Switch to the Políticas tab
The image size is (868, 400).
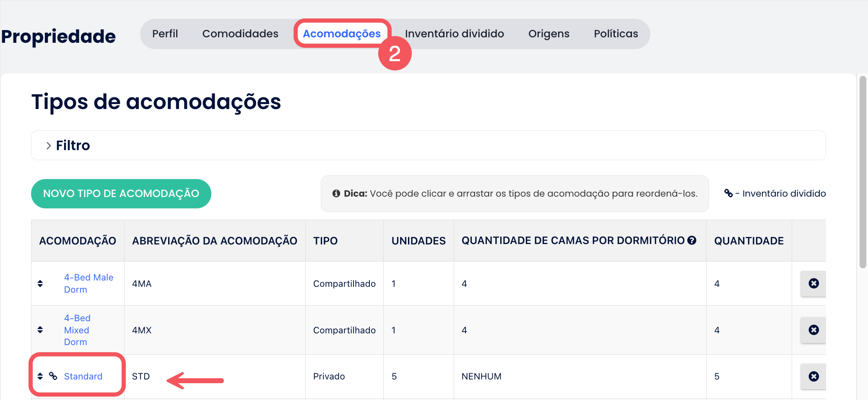(616, 34)
